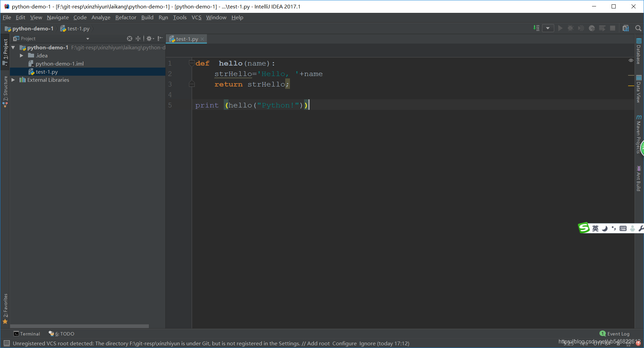Select the python-demo-1 project root
644x348 pixels.
point(48,47)
